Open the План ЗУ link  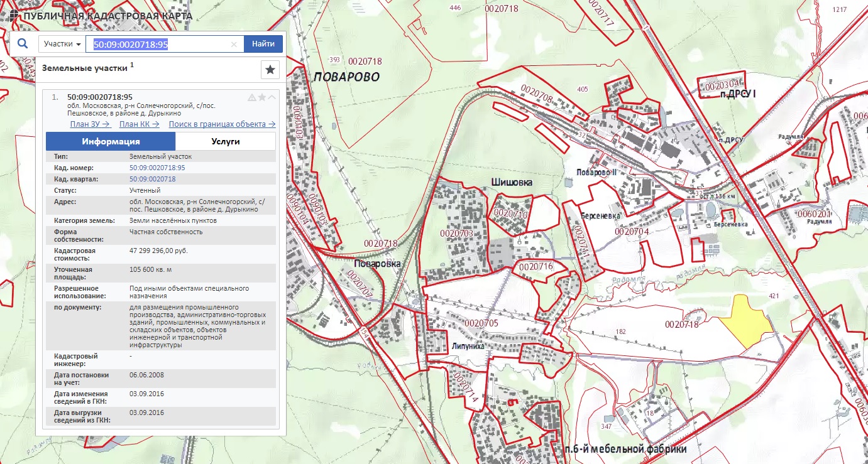pyautogui.click(x=90, y=124)
